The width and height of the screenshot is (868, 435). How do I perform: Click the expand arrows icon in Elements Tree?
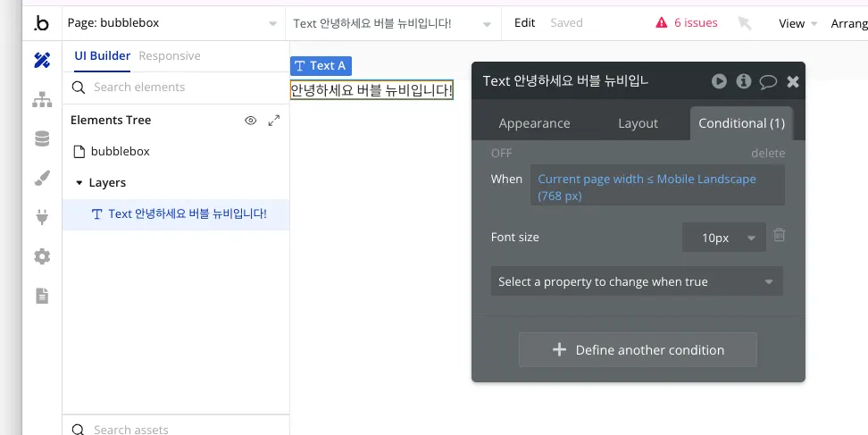pyautogui.click(x=274, y=121)
